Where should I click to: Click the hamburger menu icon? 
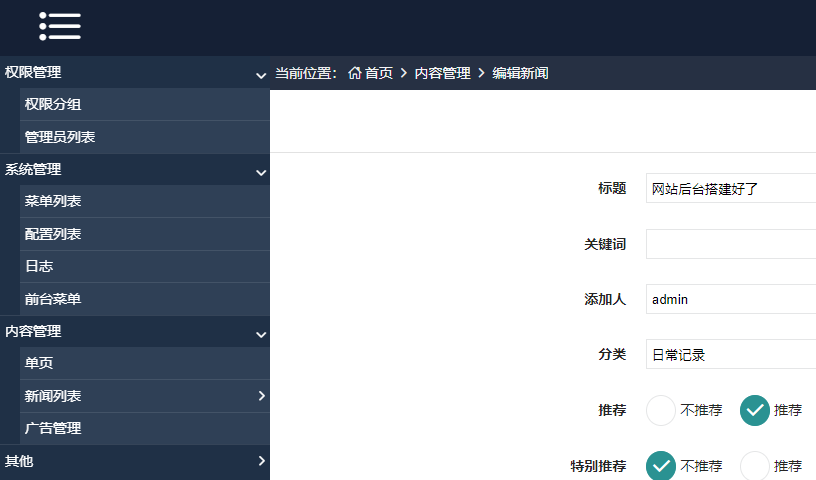[60, 27]
